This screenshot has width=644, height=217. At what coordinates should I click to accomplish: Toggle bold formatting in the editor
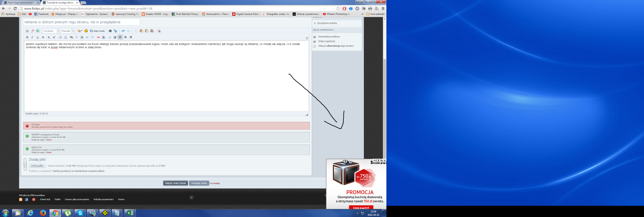click(x=27, y=37)
